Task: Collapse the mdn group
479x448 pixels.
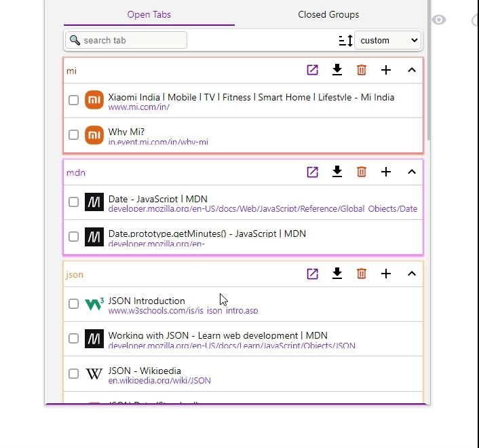Action: [412, 172]
